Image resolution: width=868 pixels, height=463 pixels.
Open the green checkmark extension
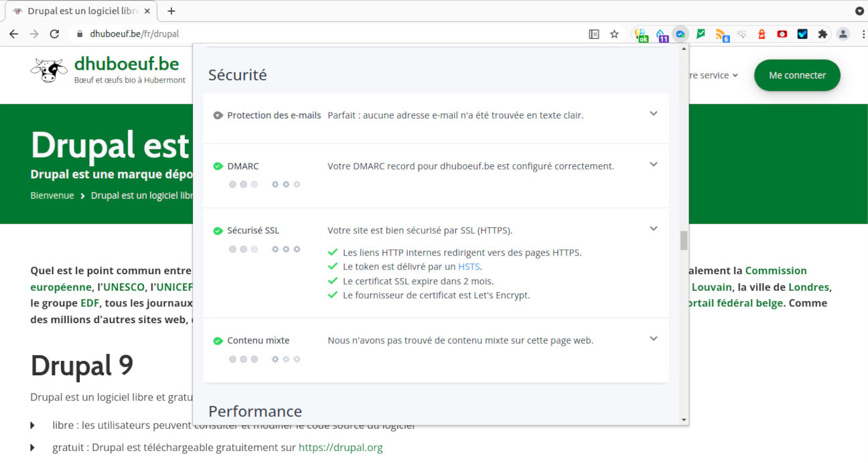[x=701, y=34]
